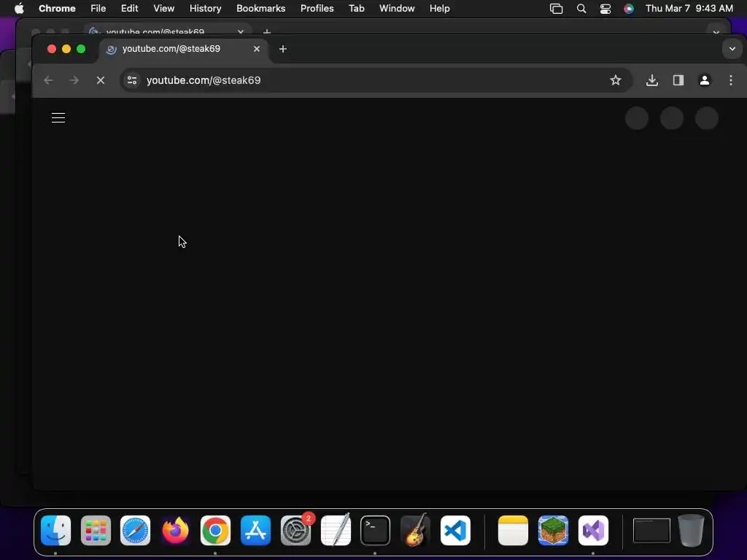The width and height of the screenshot is (747, 560).
Task: Open Chrome profile avatar icon
Action: click(x=705, y=80)
